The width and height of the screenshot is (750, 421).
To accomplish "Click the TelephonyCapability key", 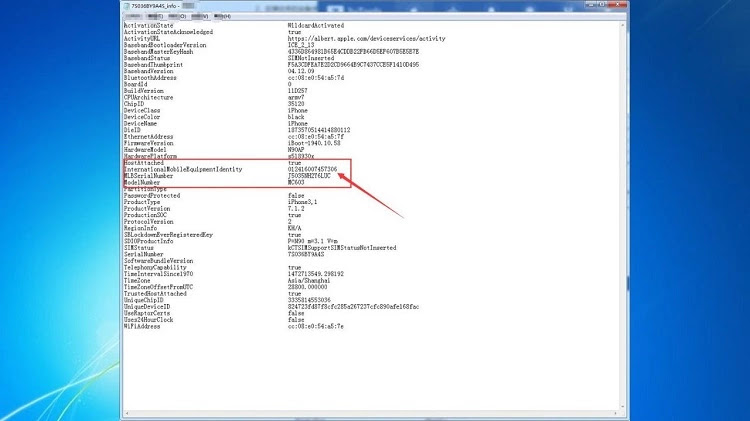I will (x=155, y=267).
